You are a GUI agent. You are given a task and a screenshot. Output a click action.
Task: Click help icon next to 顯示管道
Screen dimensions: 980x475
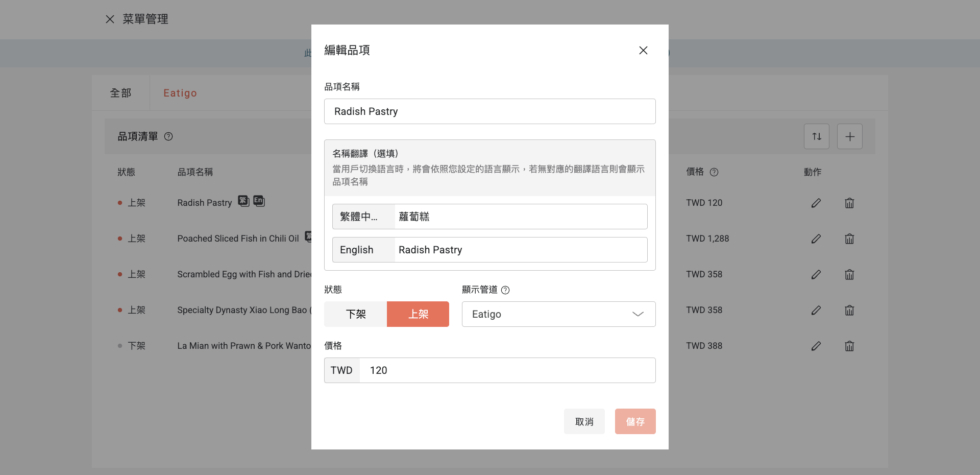click(505, 290)
